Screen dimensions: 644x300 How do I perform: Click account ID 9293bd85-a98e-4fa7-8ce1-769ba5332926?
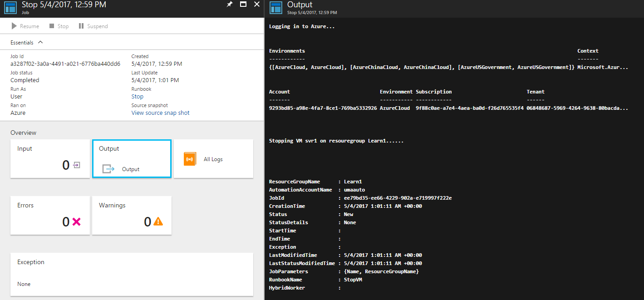(x=323, y=108)
